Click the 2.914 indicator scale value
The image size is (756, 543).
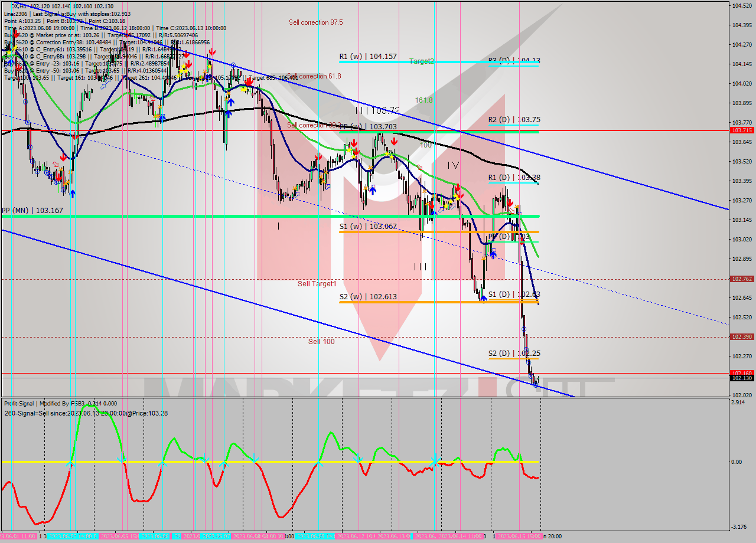point(738,402)
